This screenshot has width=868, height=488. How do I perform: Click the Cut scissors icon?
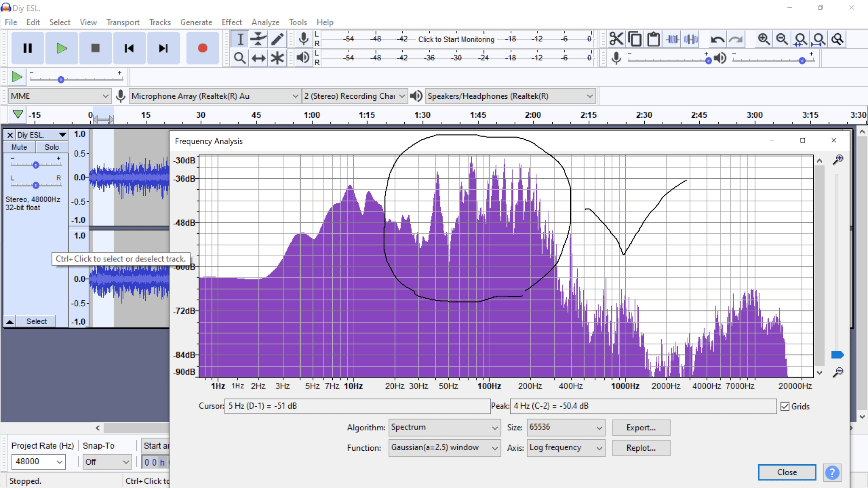click(x=616, y=39)
